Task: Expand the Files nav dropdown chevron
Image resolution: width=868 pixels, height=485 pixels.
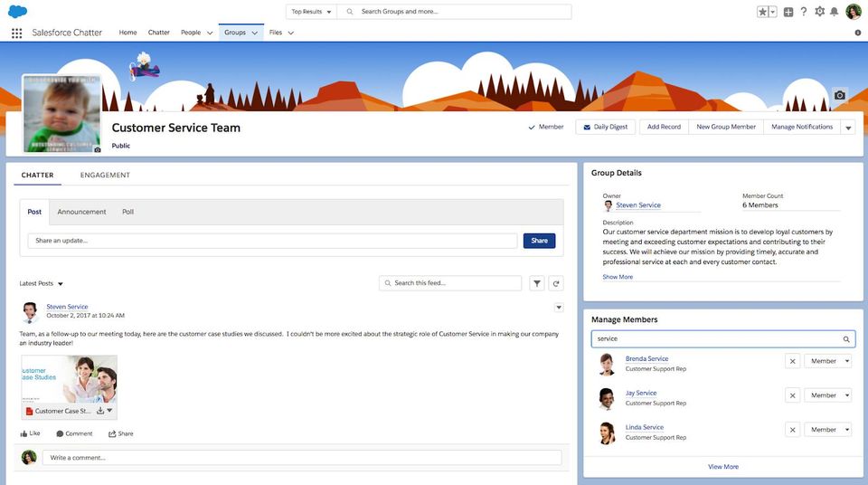Action: [x=290, y=33]
